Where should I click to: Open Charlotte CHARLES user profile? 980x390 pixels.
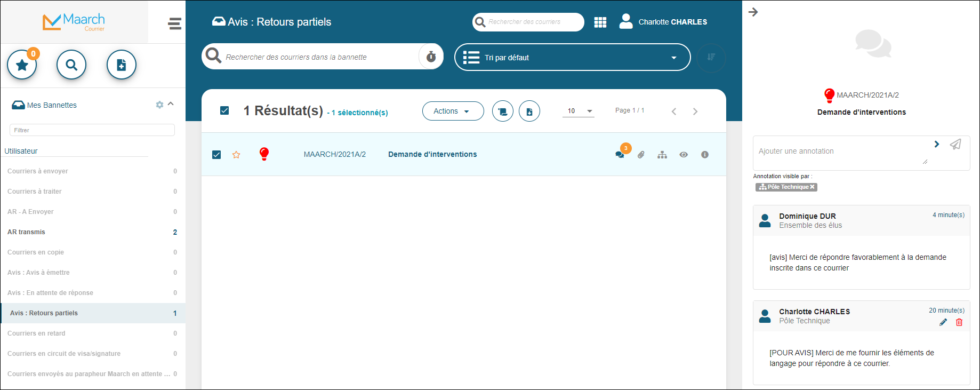(x=663, y=22)
